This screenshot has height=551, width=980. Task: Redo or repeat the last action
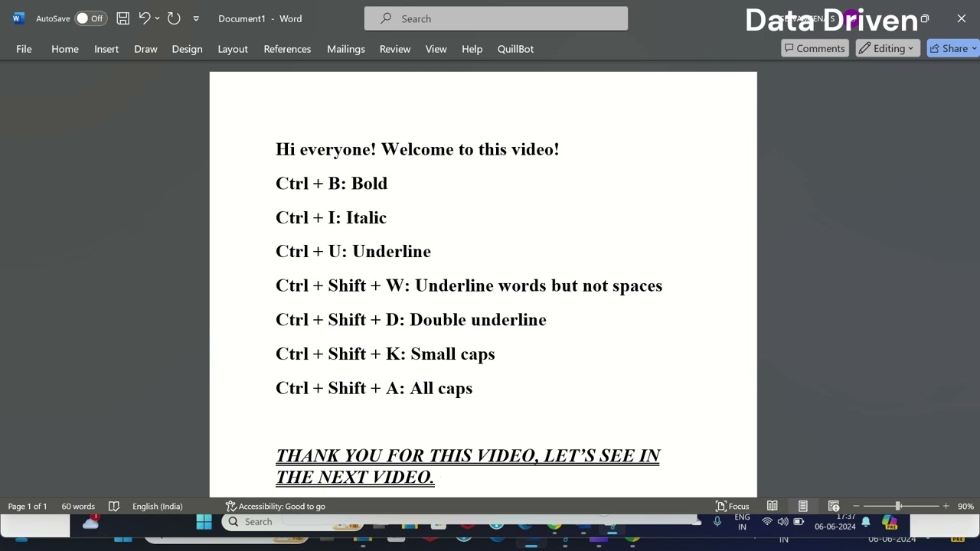(x=174, y=18)
